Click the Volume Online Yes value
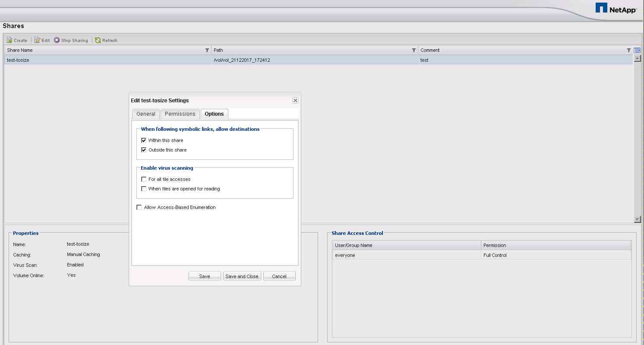Screen dimensions: 644x345 tap(71, 275)
